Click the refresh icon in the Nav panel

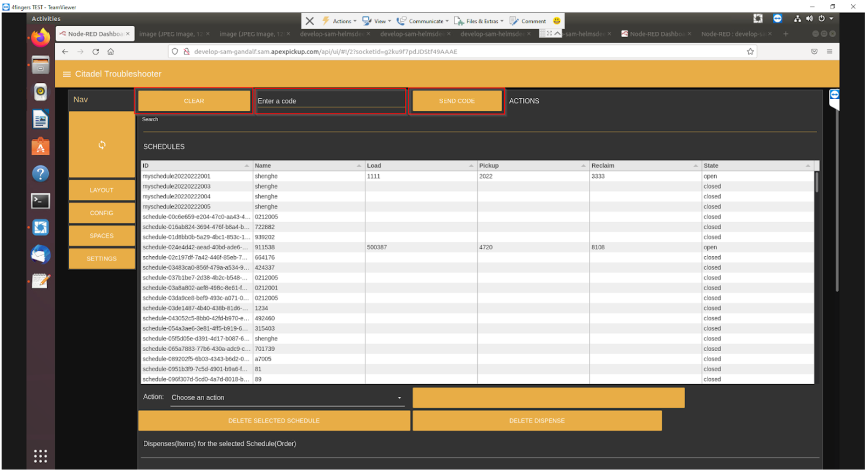click(102, 145)
